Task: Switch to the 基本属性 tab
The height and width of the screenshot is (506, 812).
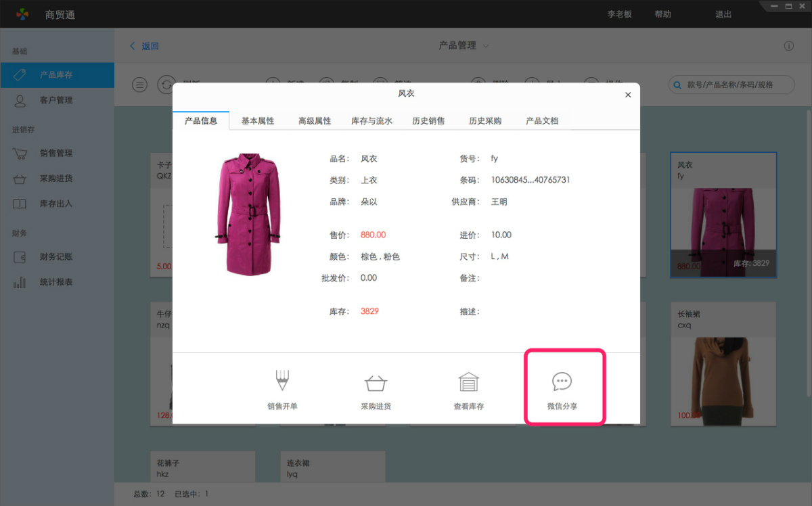Action: coord(257,120)
